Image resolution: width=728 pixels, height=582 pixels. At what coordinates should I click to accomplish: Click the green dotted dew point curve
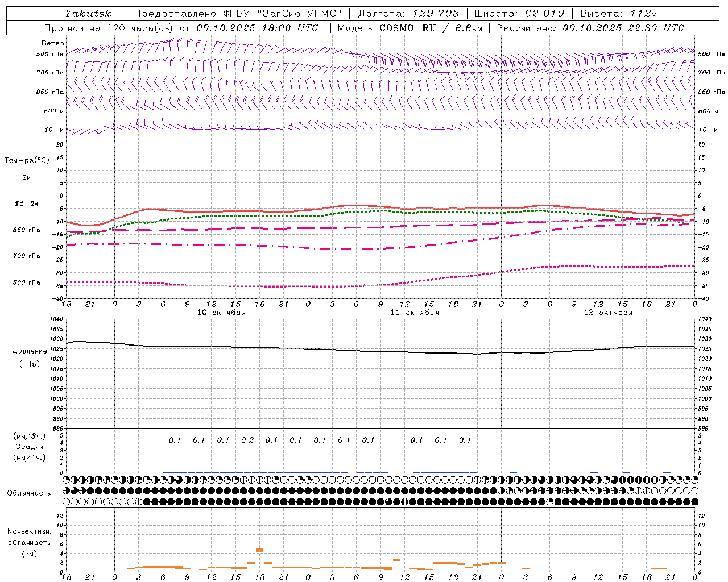(x=381, y=211)
